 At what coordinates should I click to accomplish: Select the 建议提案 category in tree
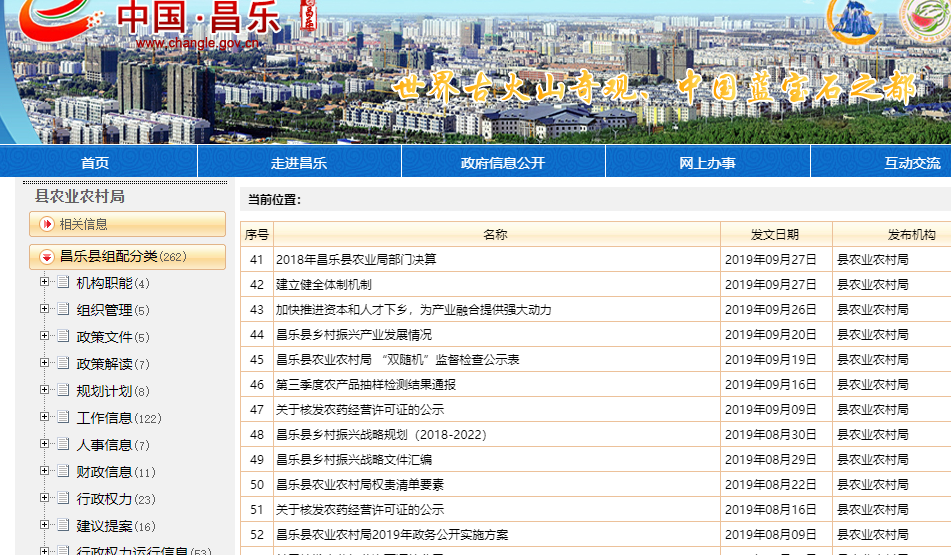(x=104, y=526)
